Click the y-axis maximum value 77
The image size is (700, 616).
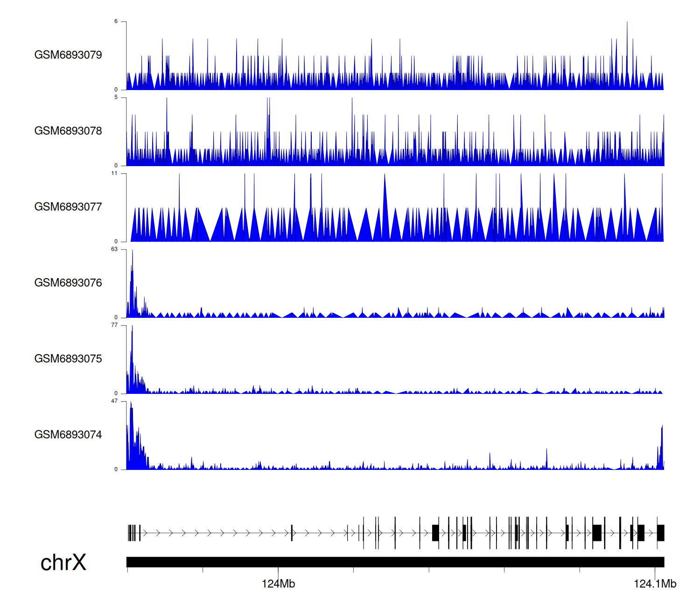114,325
